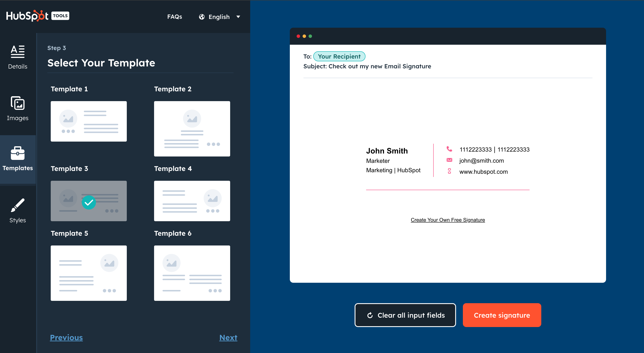Click the pink website link icon
Image resolution: width=644 pixels, height=353 pixels.
449,171
